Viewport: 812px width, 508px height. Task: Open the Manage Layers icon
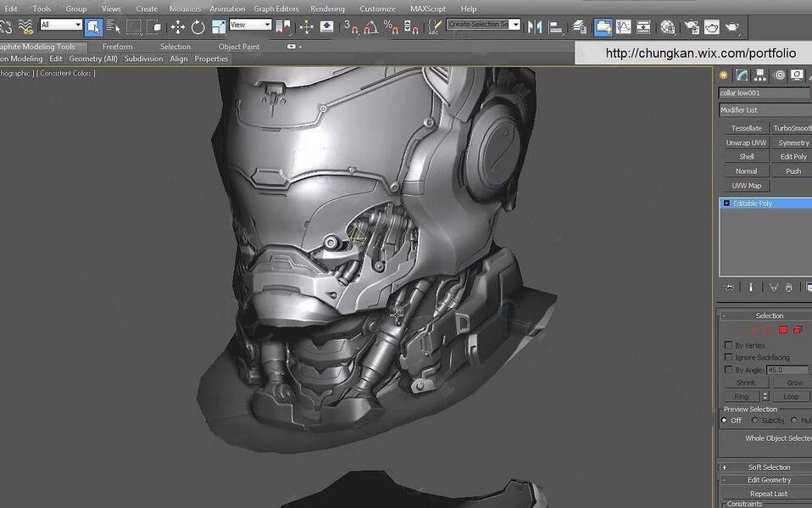click(x=580, y=27)
